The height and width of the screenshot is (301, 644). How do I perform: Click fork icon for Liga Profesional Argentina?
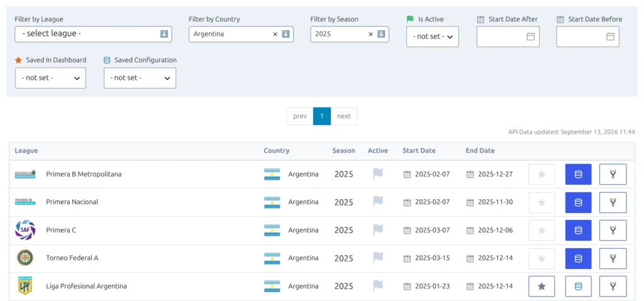pos(613,286)
